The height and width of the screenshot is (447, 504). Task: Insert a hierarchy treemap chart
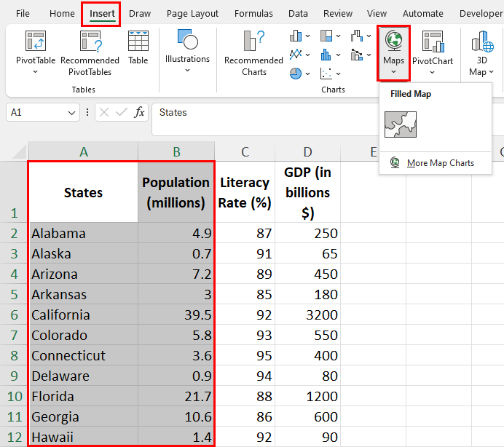pos(326,36)
